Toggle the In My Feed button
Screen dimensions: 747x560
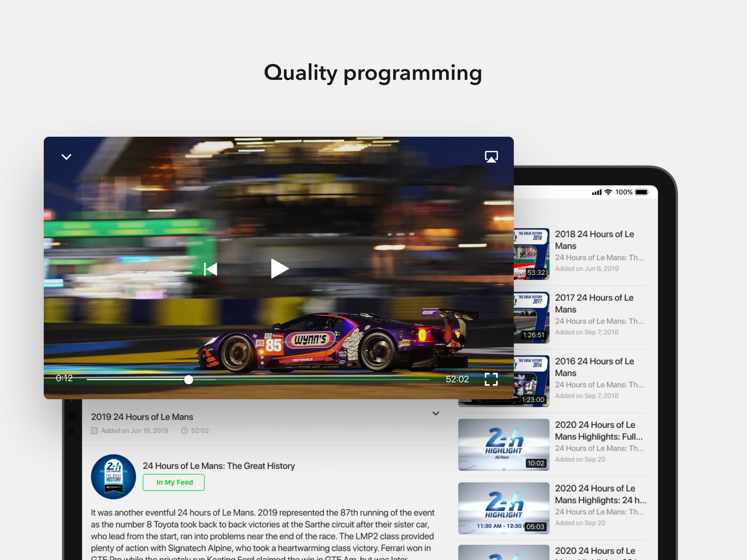(174, 482)
